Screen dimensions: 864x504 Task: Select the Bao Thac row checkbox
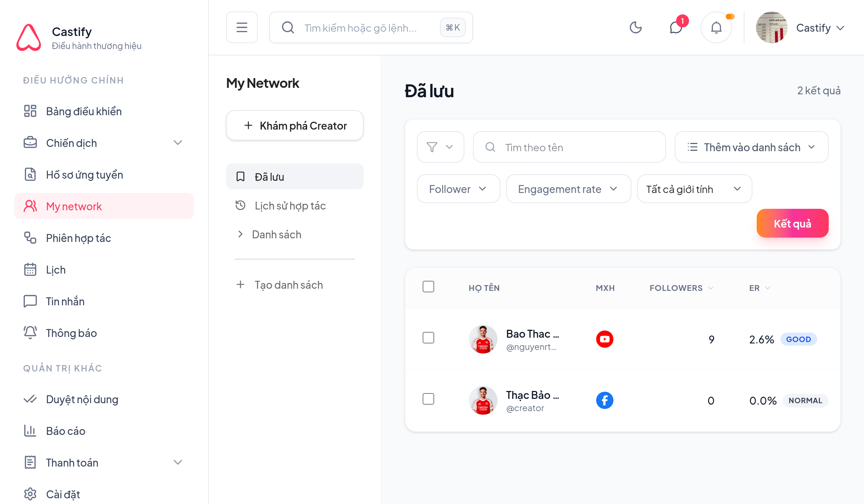(428, 338)
